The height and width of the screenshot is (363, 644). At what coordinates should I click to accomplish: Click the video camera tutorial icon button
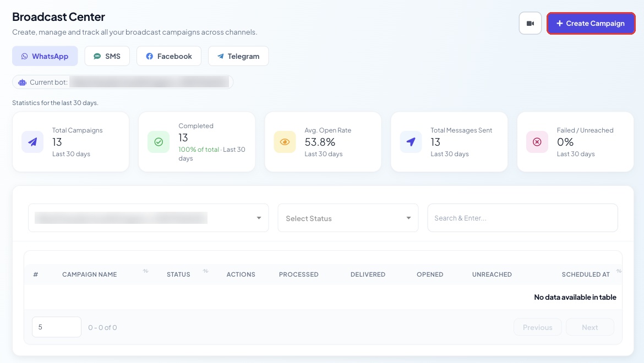[x=530, y=24]
